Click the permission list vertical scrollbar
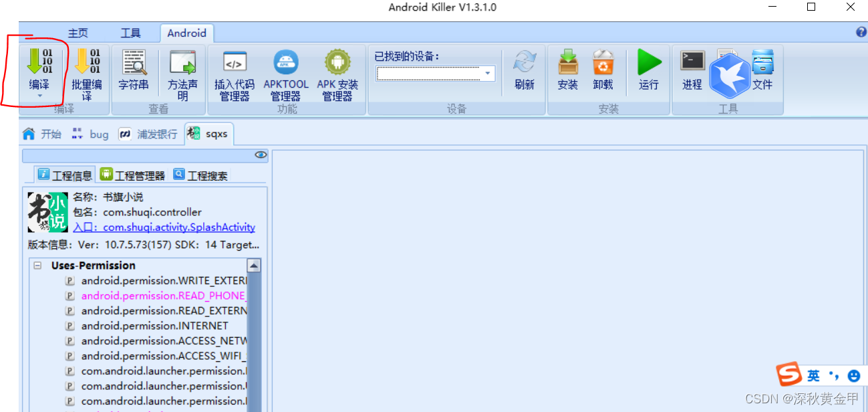Viewport: 868px width, 412px height. pyautogui.click(x=254, y=341)
